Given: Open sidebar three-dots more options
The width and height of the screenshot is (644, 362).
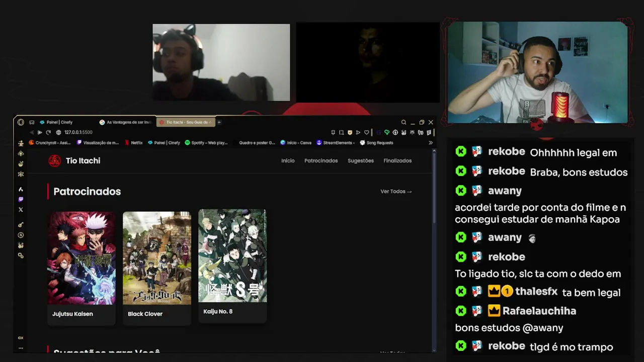Looking at the screenshot, I should [x=21, y=348].
